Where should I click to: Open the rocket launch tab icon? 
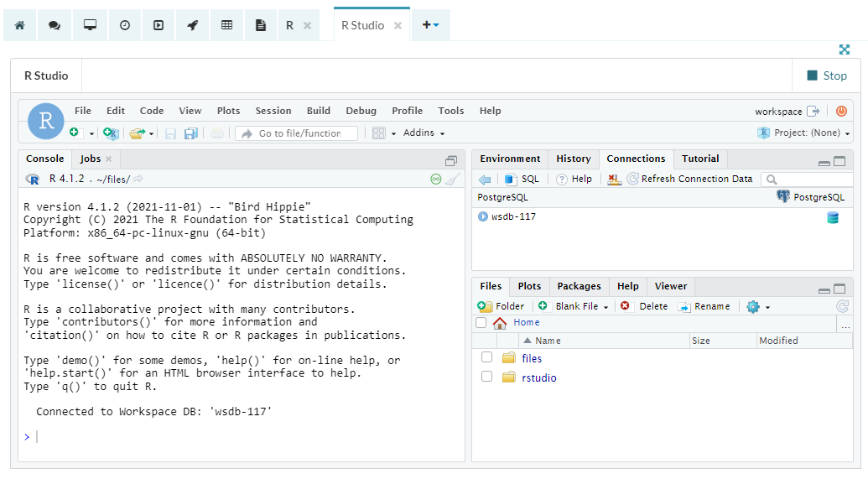193,25
